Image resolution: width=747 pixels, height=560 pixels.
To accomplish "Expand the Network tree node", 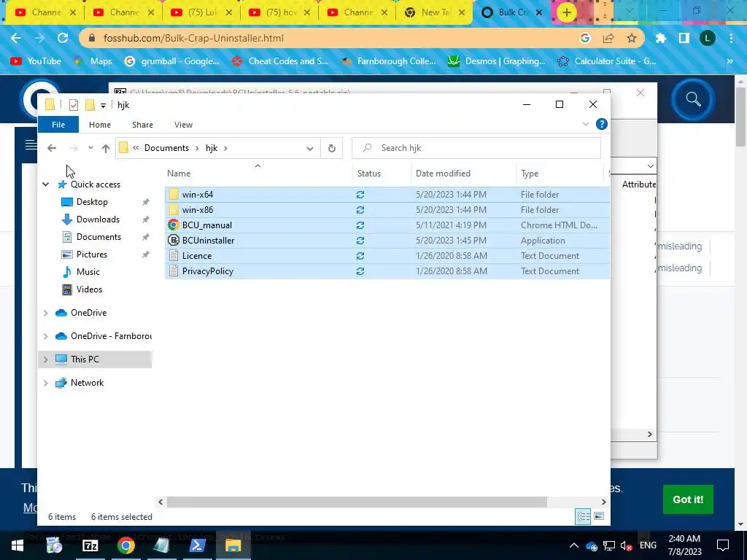I will click(x=46, y=383).
